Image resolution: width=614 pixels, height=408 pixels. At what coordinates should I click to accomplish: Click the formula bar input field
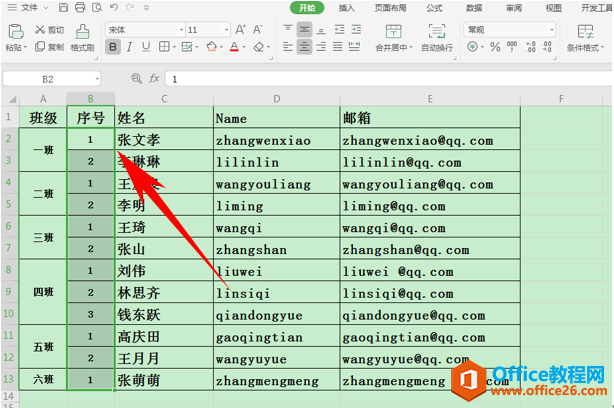pyautogui.click(x=389, y=79)
